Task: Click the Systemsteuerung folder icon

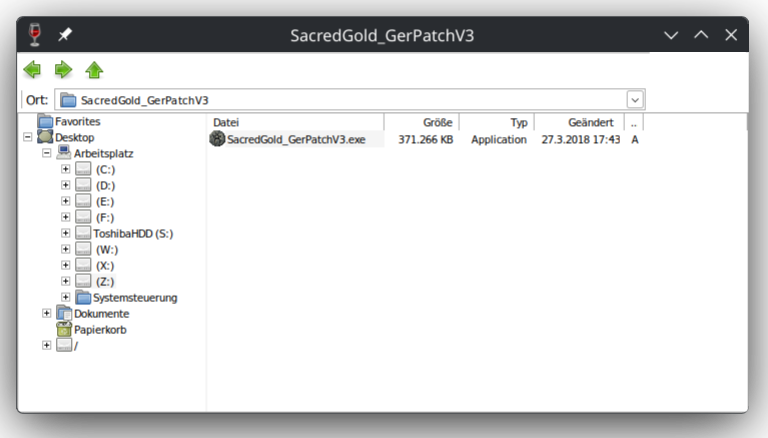Action: 84,297
